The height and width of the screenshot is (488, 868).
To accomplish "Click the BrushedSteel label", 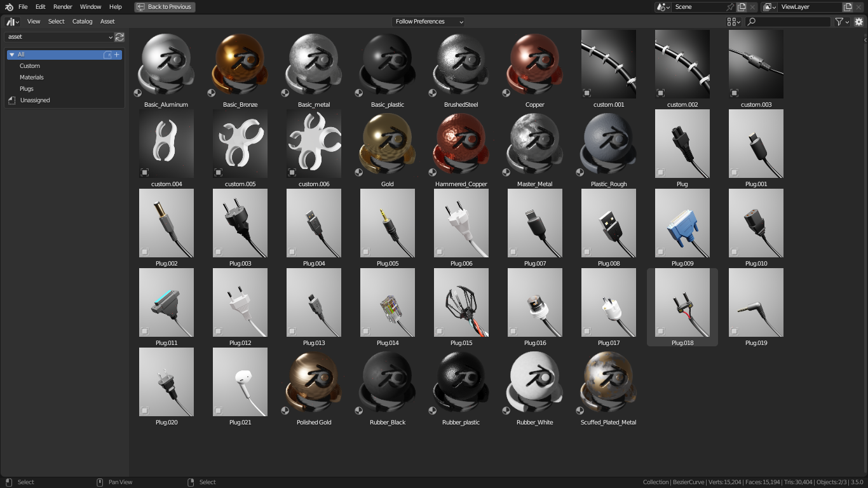I will [x=461, y=105].
